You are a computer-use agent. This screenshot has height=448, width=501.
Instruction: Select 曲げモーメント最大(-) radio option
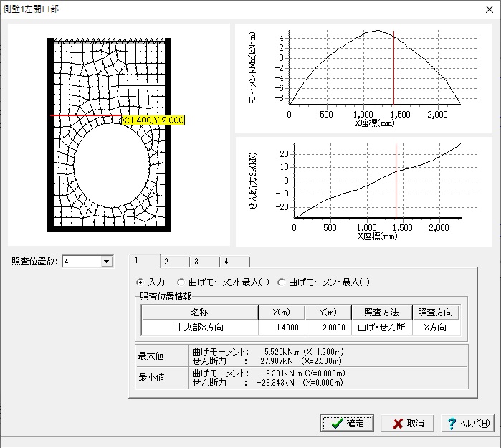click(x=281, y=282)
